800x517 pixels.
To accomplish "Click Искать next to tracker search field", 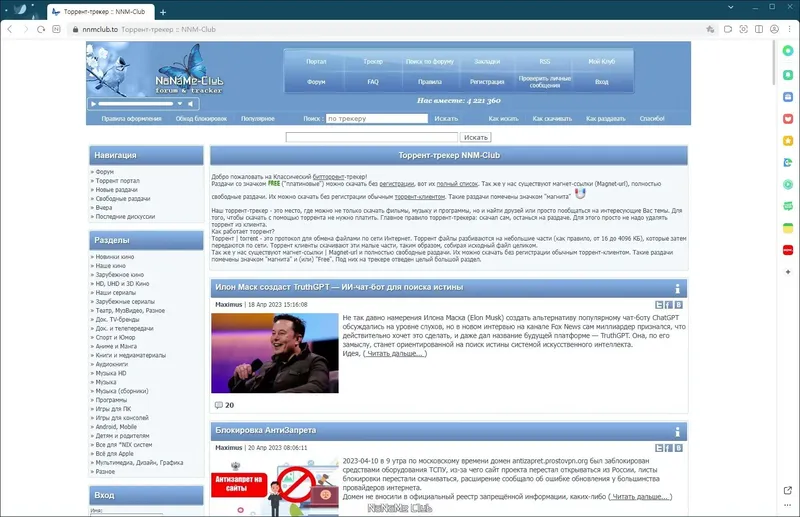I will coord(446,118).
